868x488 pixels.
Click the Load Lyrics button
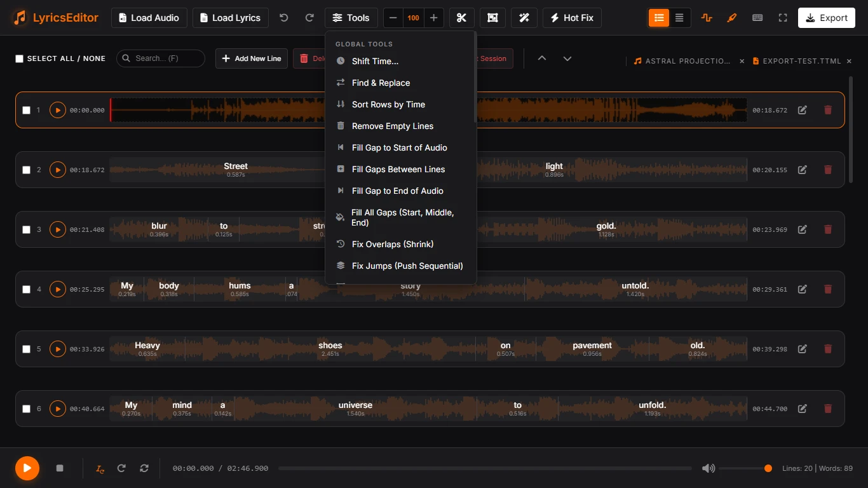click(231, 18)
